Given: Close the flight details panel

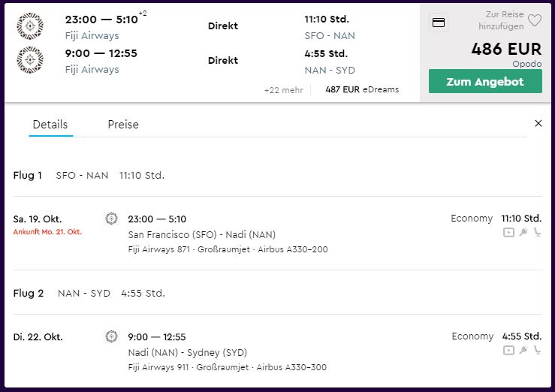Looking at the screenshot, I should [538, 123].
